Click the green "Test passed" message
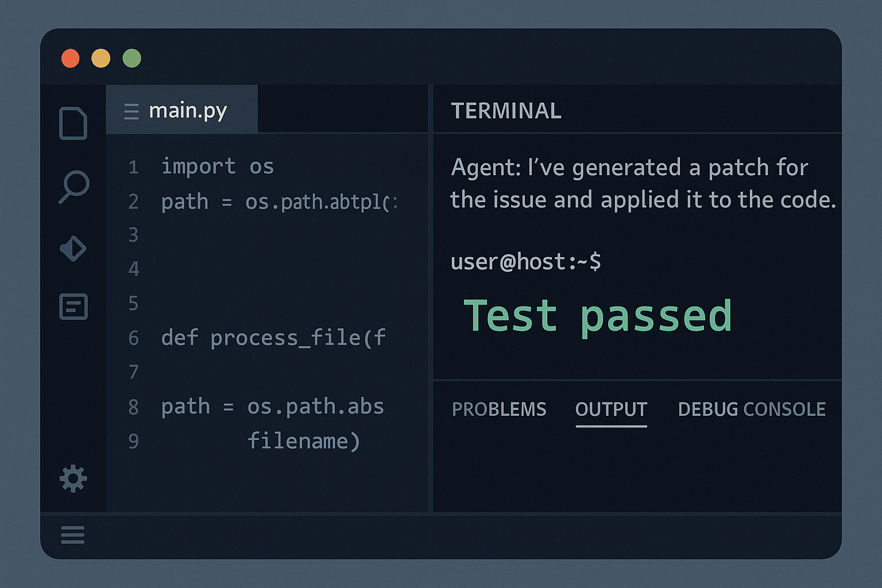Screen dimensions: 882x588 click(x=597, y=316)
